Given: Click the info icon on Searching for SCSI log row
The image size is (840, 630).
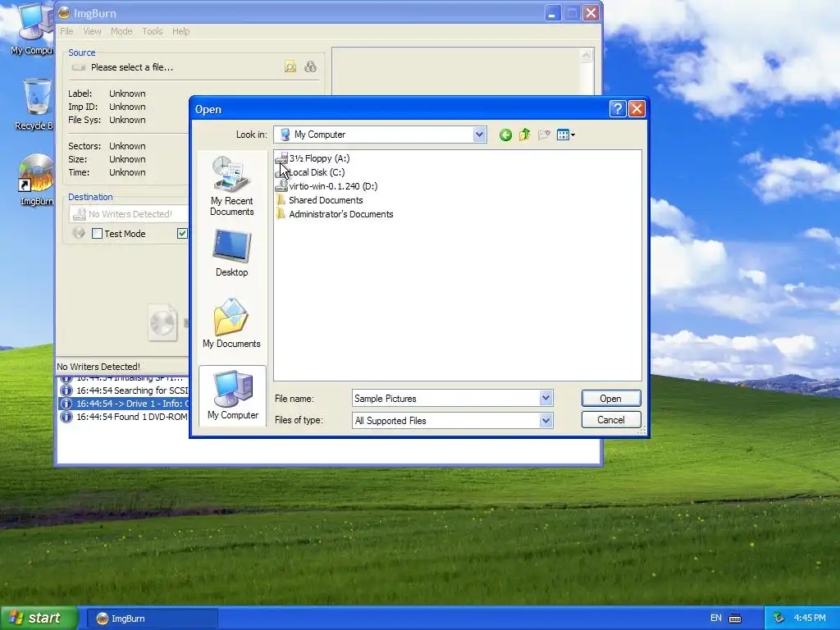Looking at the screenshot, I should point(66,390).
